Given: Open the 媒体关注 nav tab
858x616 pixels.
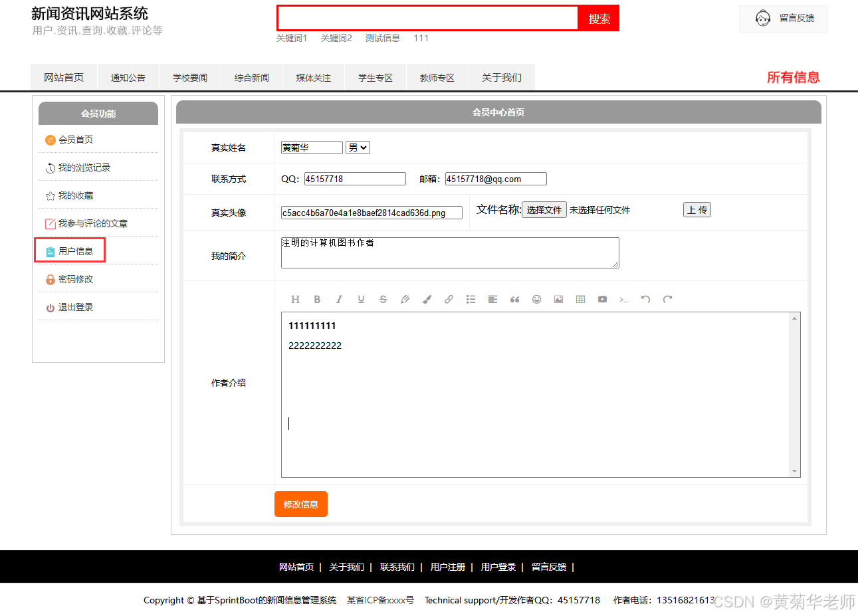Looking at the screenshot, I should pyautogui.click(x=314, y=77).
